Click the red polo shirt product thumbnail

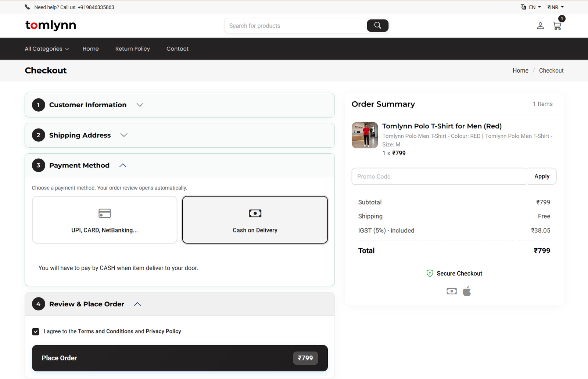point(365,135)
